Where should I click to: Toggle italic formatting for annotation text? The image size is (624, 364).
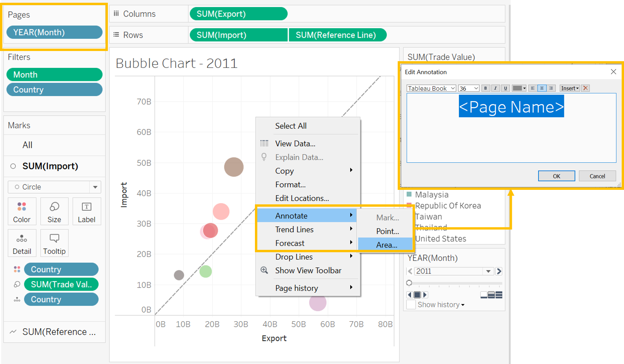[x=495, y=88]
